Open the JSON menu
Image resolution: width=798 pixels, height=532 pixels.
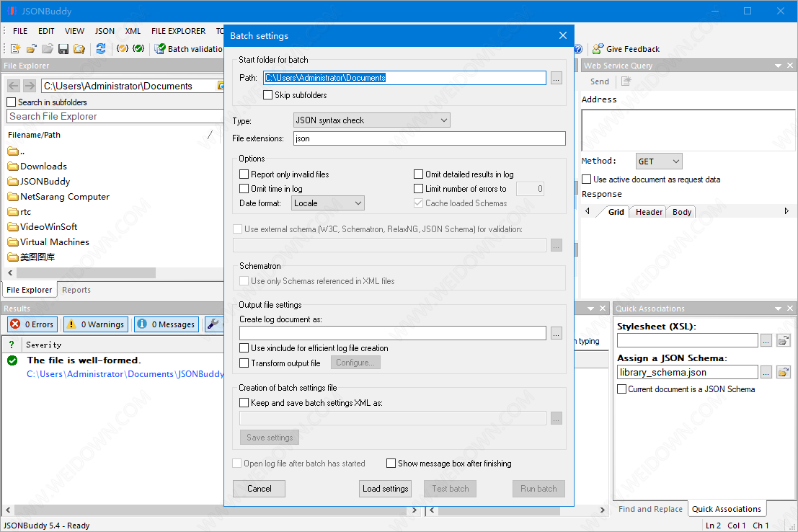(x=105, y=31)
